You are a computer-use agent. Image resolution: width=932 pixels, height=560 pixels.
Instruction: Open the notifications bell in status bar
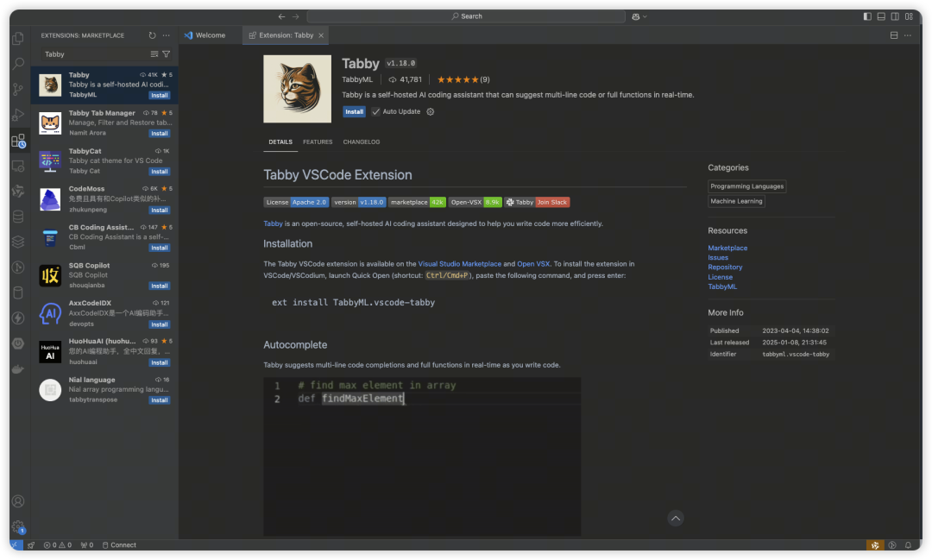click(x=908, y=544)
